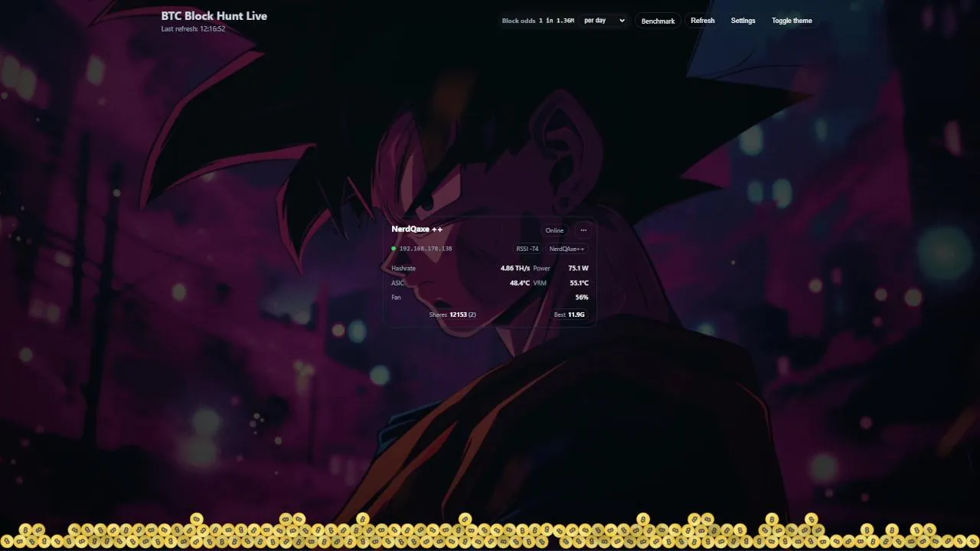980x551 pixels.
Task: Click the Shares 12153 (2) pill
Action: point(452,315)
